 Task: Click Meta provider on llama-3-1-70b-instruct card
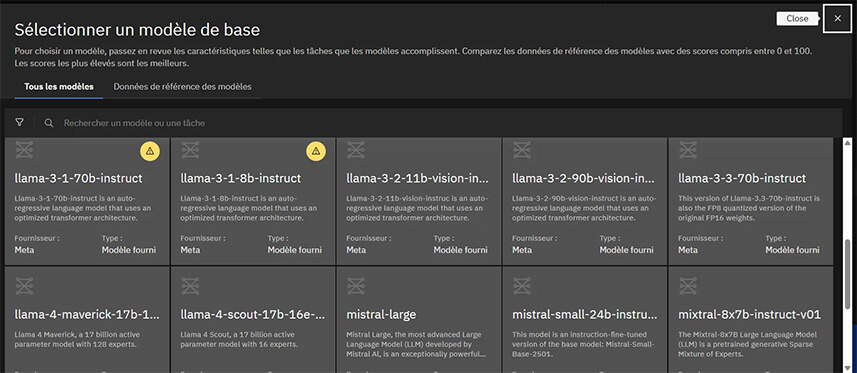pyautogui.click(x=24, y=250)
